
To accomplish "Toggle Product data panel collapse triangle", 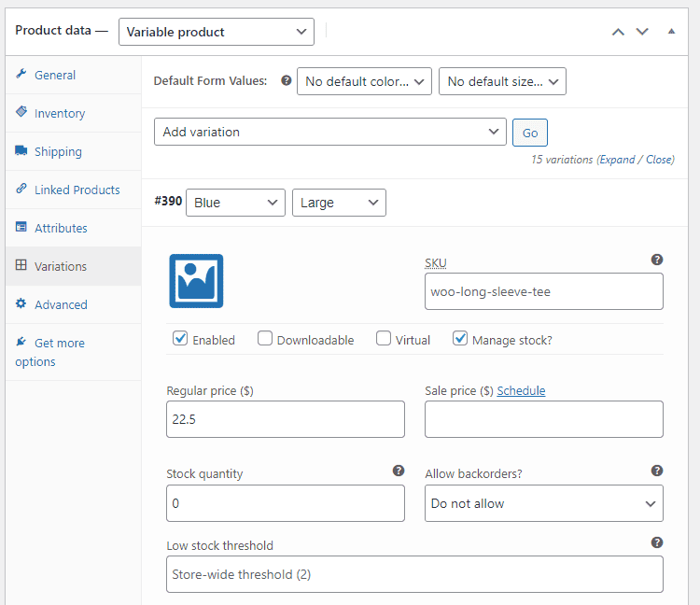I will 671,31.
